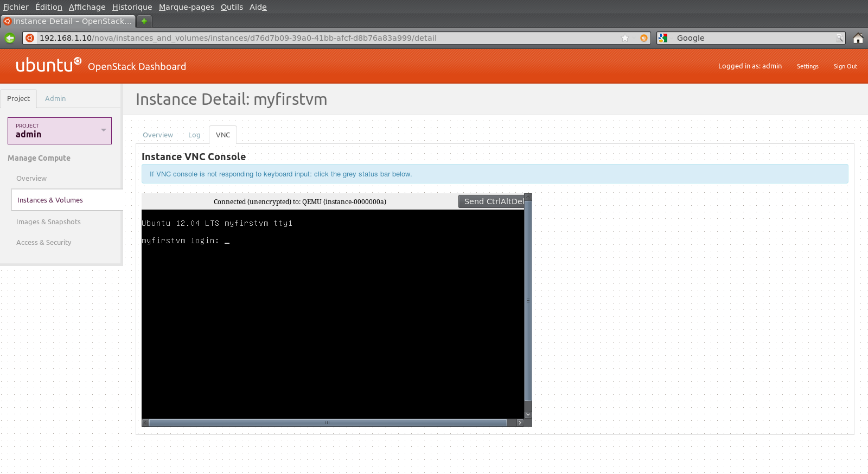
Task: Open the instance Overview tab
Action: coord(158,135)
